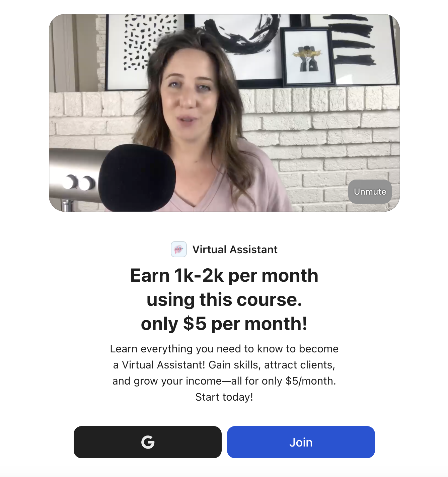Screen dimensions: 448x477
Task: Click the small framed figure artwork
Action: click(x=308, y=57)
